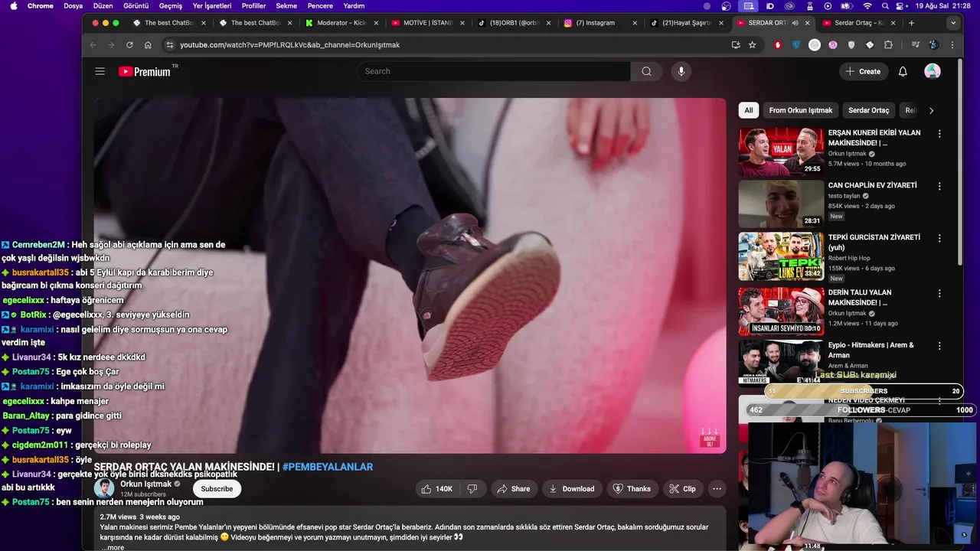The image size is (980, 551).
Task: Click the Chrome address bar URL
Action: 289,45
